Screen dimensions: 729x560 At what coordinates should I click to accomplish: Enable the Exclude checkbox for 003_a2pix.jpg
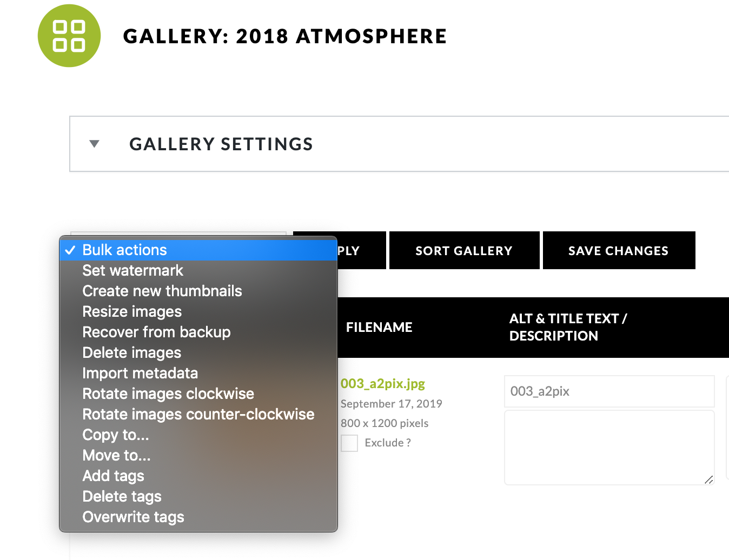(x=349, y=443)
